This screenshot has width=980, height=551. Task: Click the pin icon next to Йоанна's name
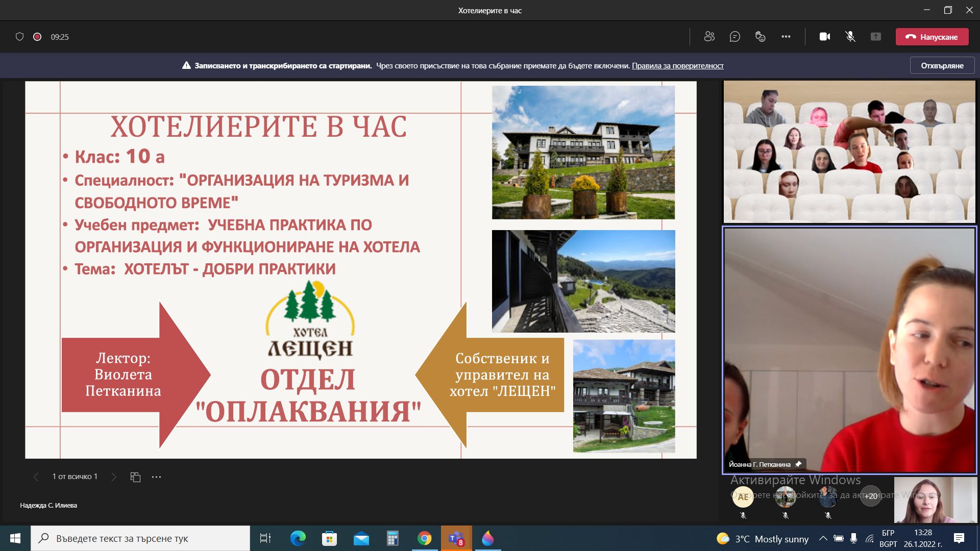click(x=798, y=464)
